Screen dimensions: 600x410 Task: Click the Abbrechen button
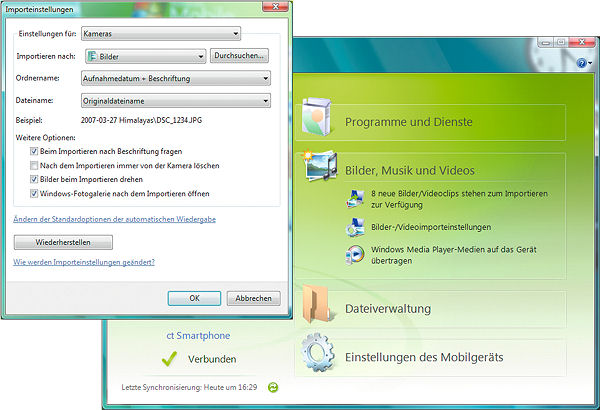pos(253,298)
